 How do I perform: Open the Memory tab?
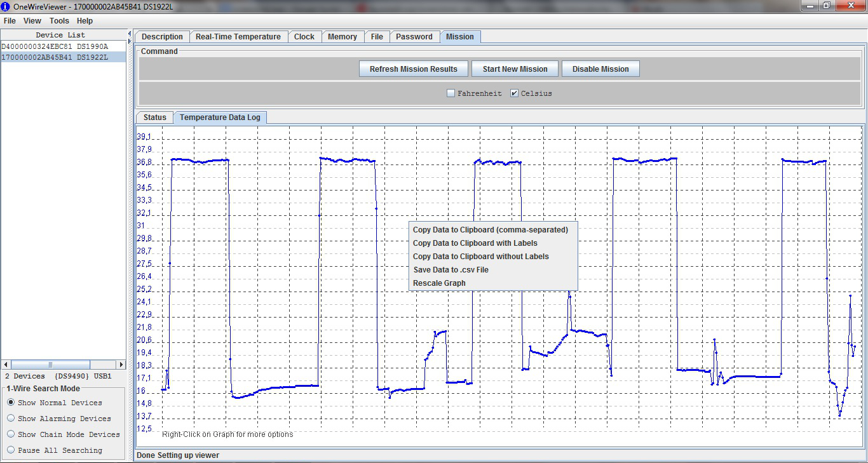coord(342,37)
